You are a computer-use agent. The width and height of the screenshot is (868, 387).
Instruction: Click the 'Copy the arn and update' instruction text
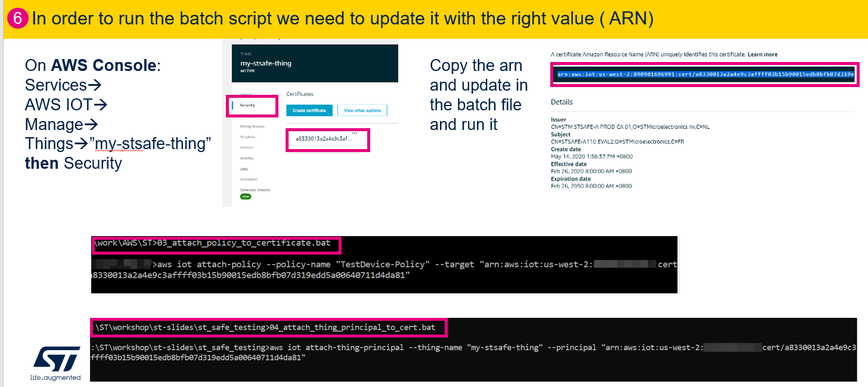click(479, 95)
